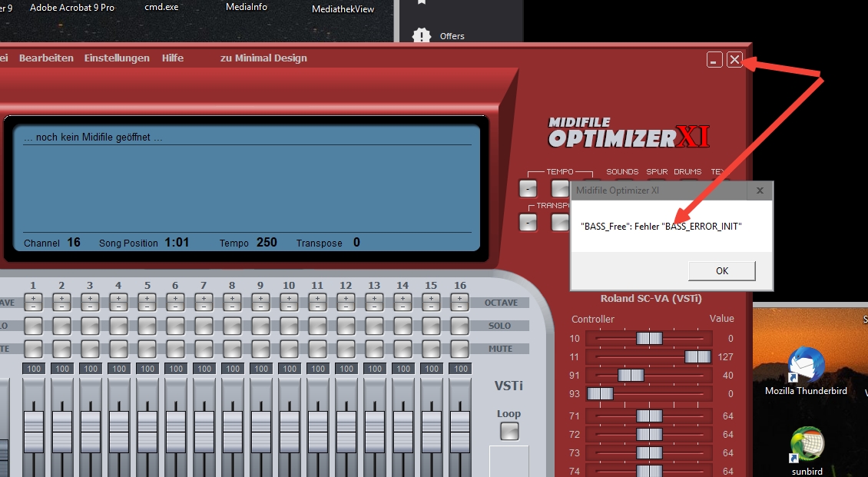Mute channel 6
868x477 pixels.
175,349
